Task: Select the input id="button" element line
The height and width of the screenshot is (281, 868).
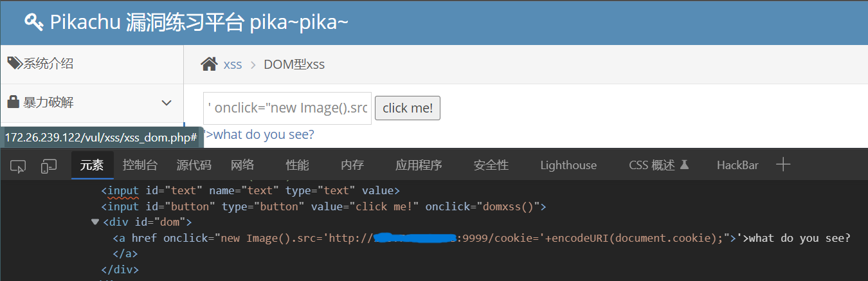Action: tap(323, 206)
